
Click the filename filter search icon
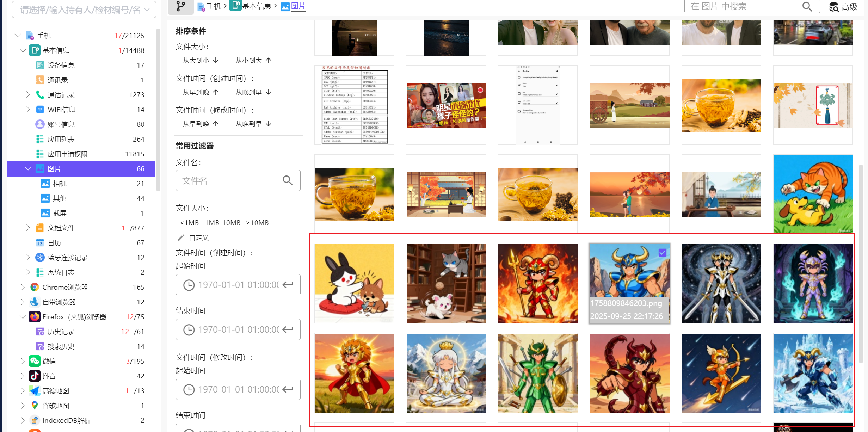tap(288, 181)
